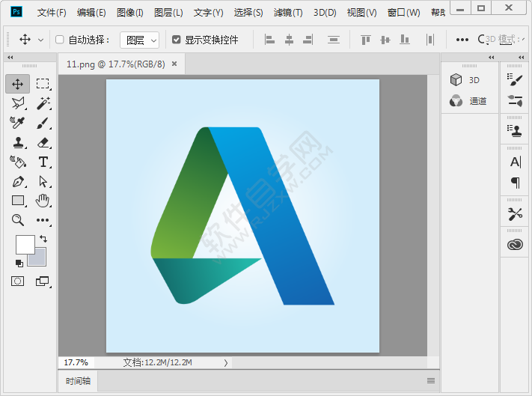Uncheck the 显示变换控件 checkbox
532x396 pixels.
[x=176, y=40]
